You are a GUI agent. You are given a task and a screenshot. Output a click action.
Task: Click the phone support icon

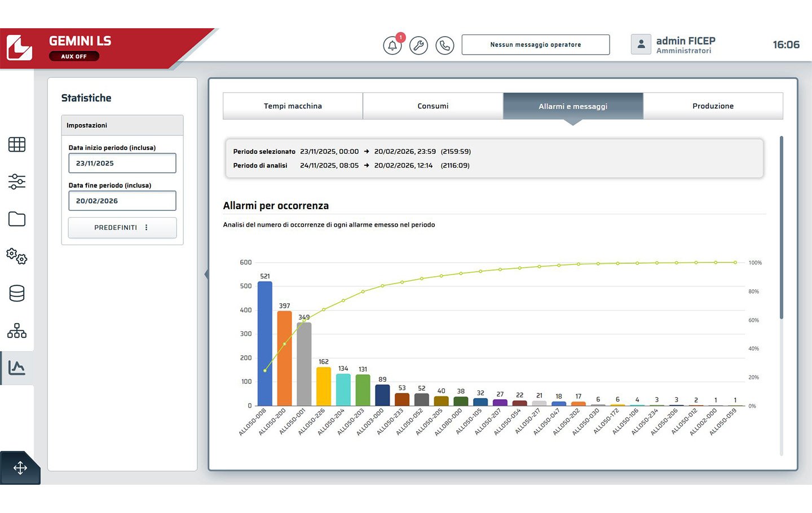444,45
